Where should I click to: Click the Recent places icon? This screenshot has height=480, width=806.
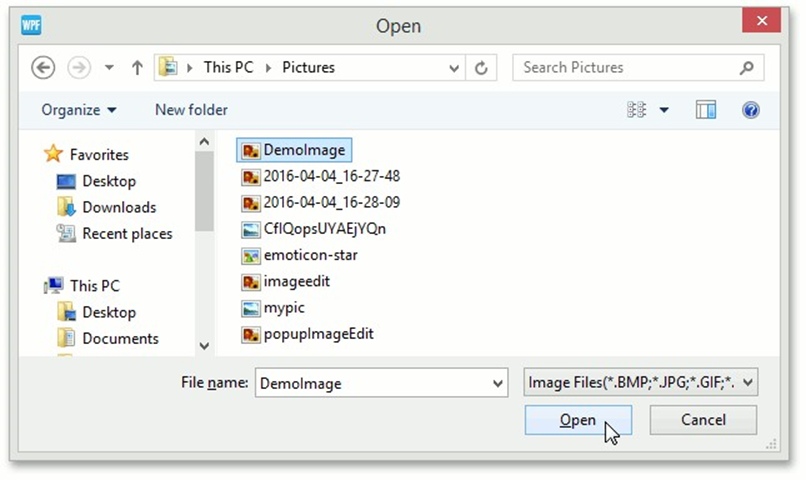66,233
